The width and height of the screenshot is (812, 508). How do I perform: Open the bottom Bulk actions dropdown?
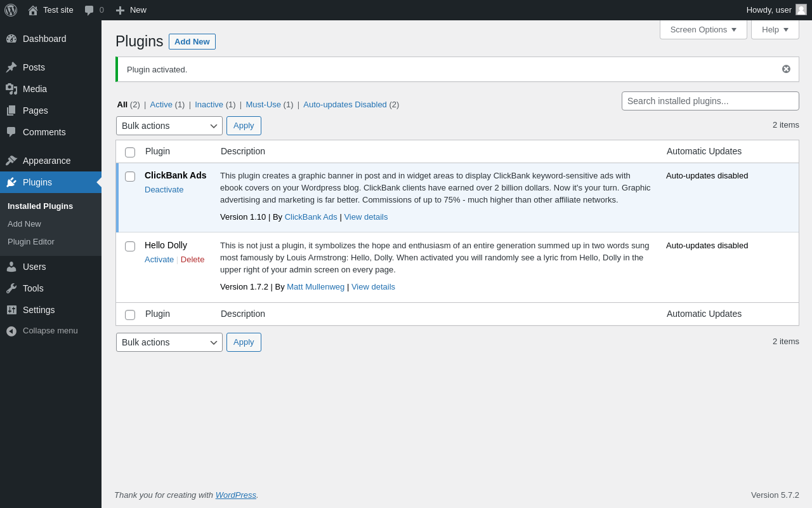[169, 342]
